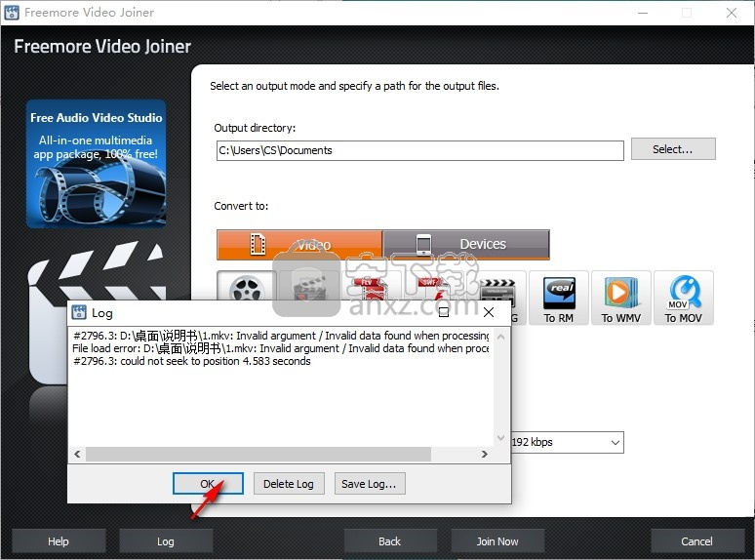
Task: Click Select... to browse output directory
Action: pos(673,149)
